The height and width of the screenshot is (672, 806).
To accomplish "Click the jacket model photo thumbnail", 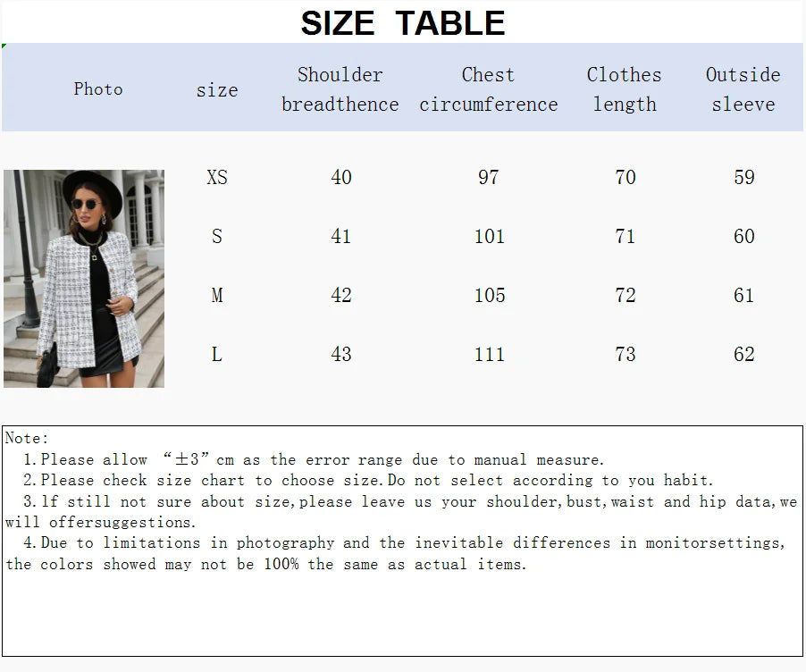I will pos(84,278).
